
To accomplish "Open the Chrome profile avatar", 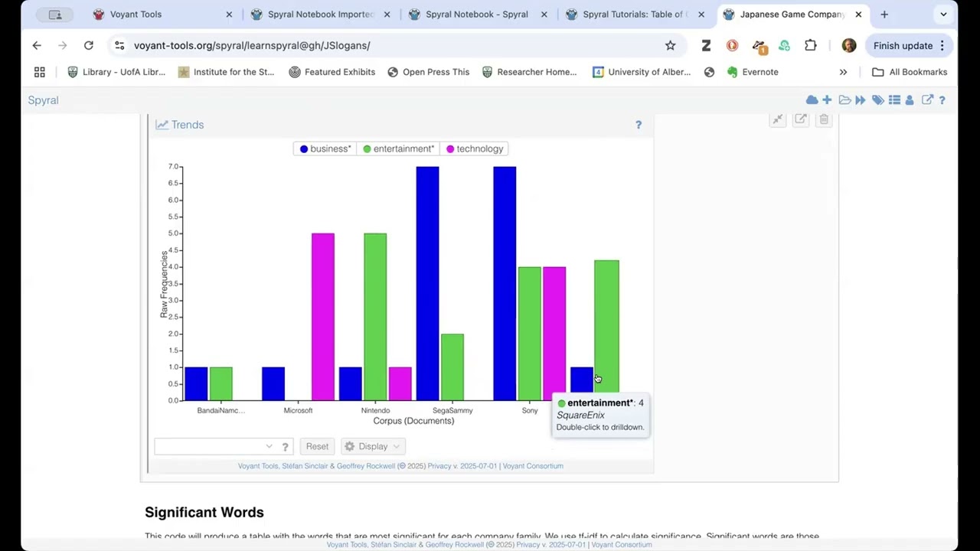I will 849,46.
